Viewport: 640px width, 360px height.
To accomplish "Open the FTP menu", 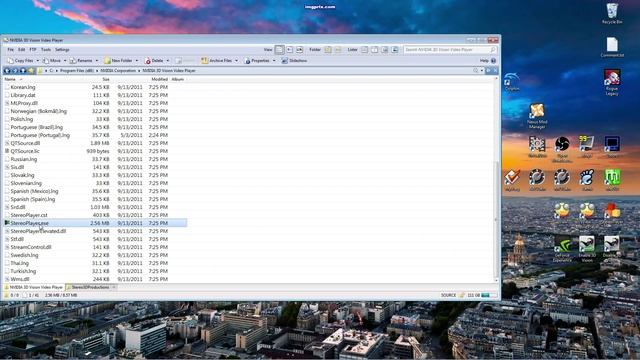I will click(33, 49).
